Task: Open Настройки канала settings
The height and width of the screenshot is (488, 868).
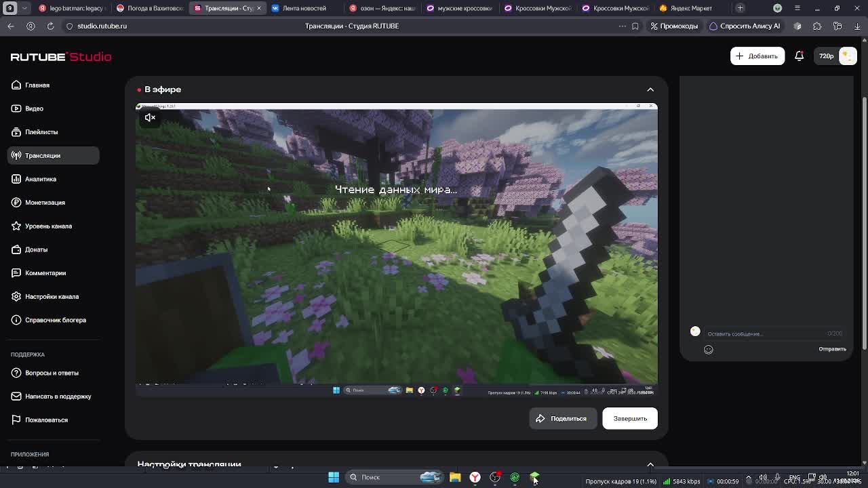Action: click(52, 296)
